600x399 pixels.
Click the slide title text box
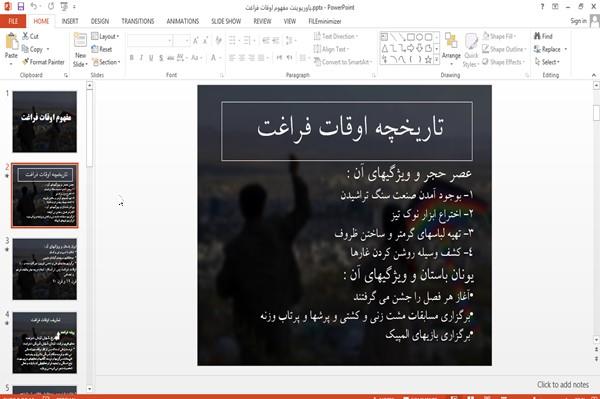tap(347, 131)
